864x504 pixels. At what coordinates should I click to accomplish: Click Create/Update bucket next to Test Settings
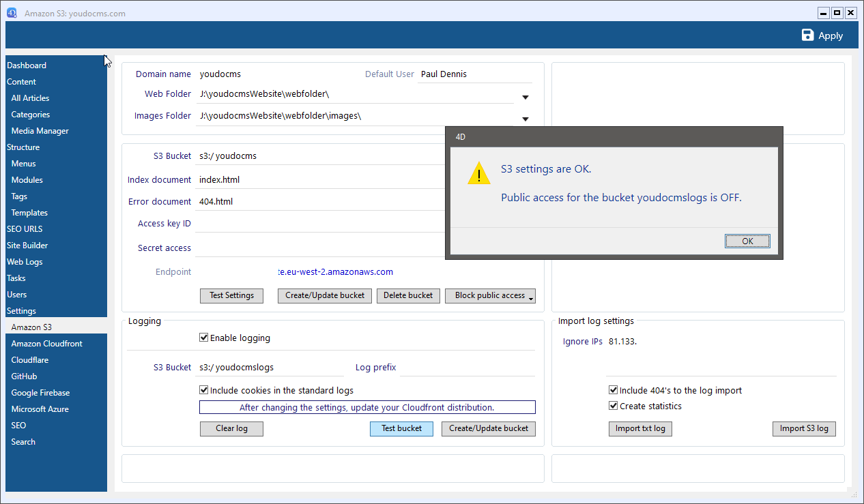tap(325, 295)
